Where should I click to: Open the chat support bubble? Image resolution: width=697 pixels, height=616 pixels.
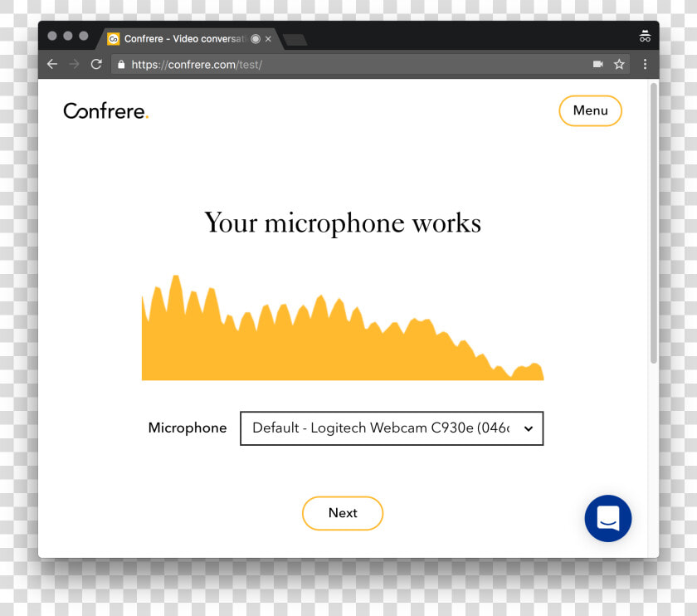[x=608, y=518]
